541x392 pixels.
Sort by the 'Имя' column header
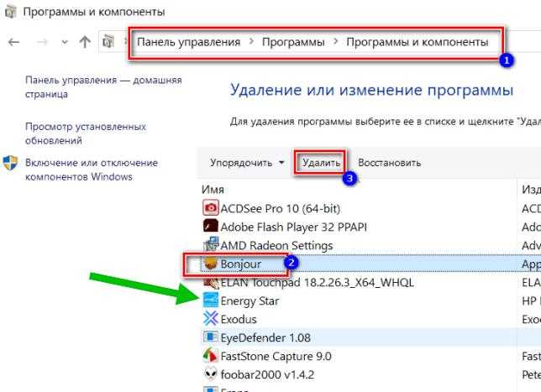[x=213, y=189]
